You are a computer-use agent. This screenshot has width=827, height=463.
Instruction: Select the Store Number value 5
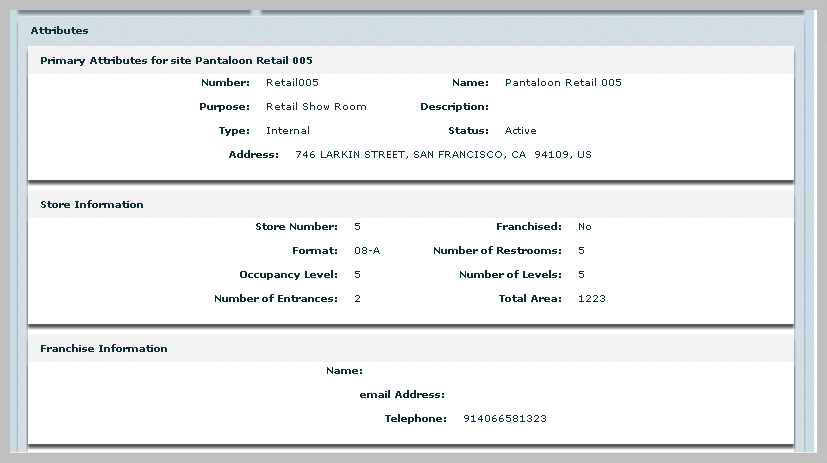pos(357,227)
